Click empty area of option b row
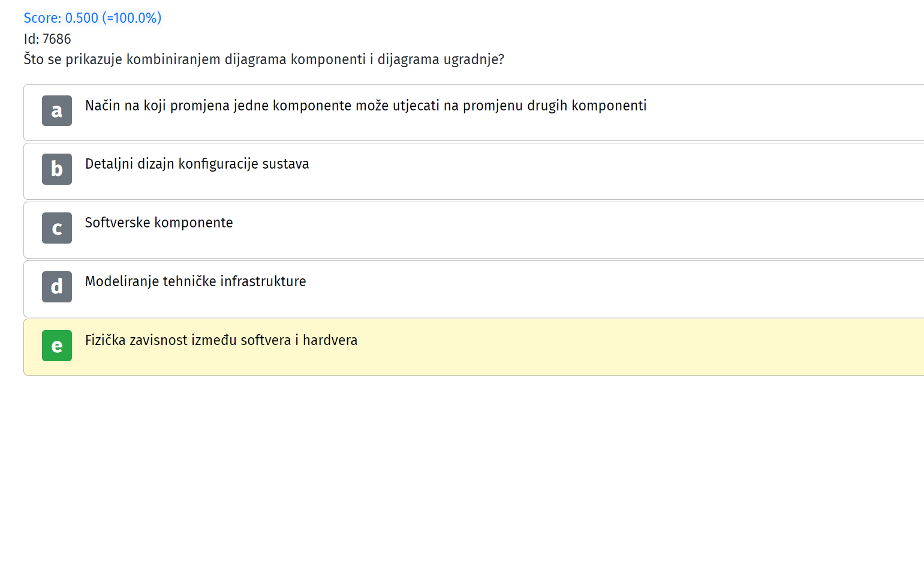Image resolution: width=924 pixels, height=576 pixels. click(600, 171)
